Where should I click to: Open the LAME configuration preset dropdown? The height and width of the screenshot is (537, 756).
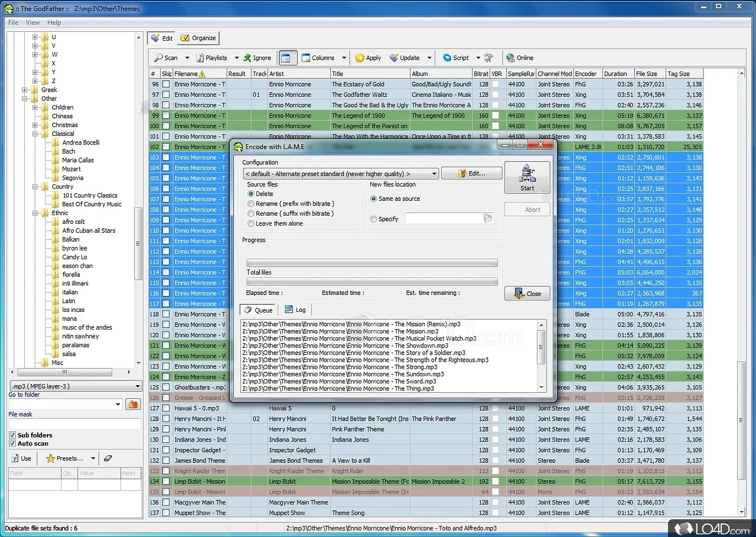pyautogui.click(x=341, y=174)
